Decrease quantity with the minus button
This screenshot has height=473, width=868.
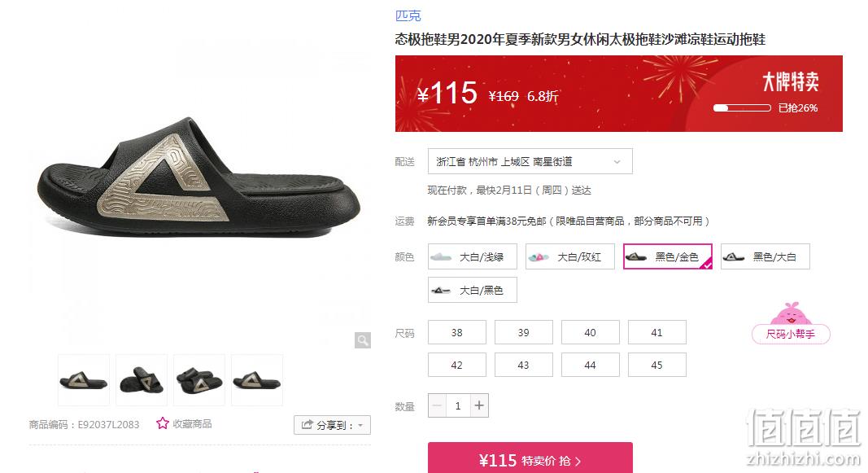coord(437,406)
